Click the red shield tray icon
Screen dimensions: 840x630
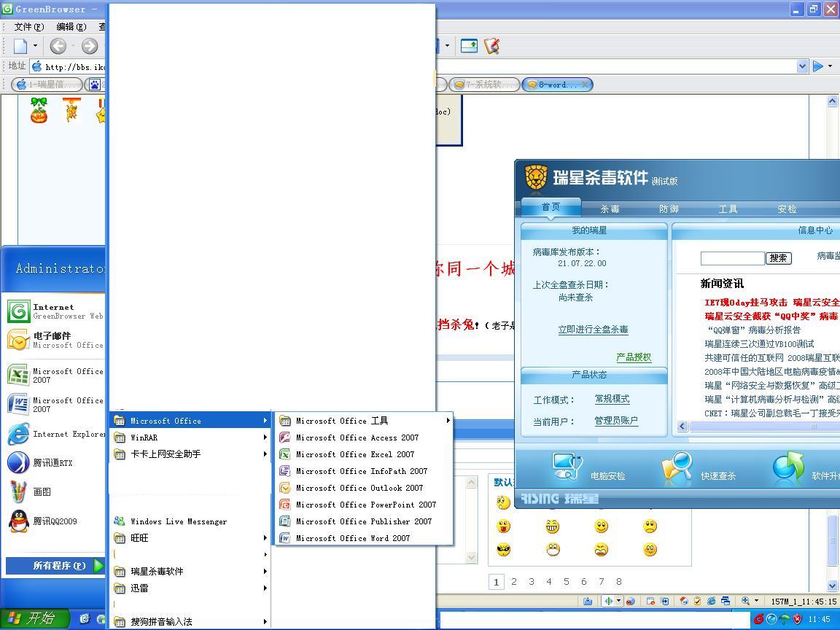(798, 619)
